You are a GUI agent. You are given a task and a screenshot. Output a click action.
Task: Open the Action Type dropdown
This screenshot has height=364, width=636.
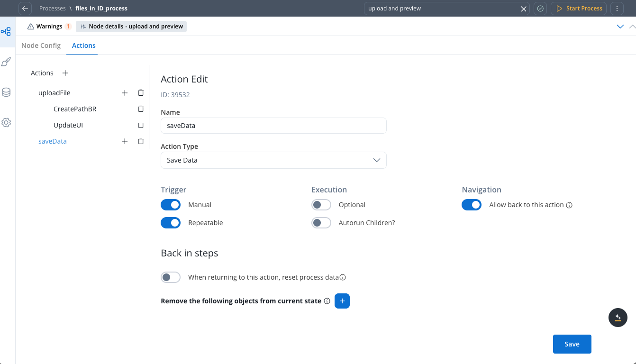(273, 160)
